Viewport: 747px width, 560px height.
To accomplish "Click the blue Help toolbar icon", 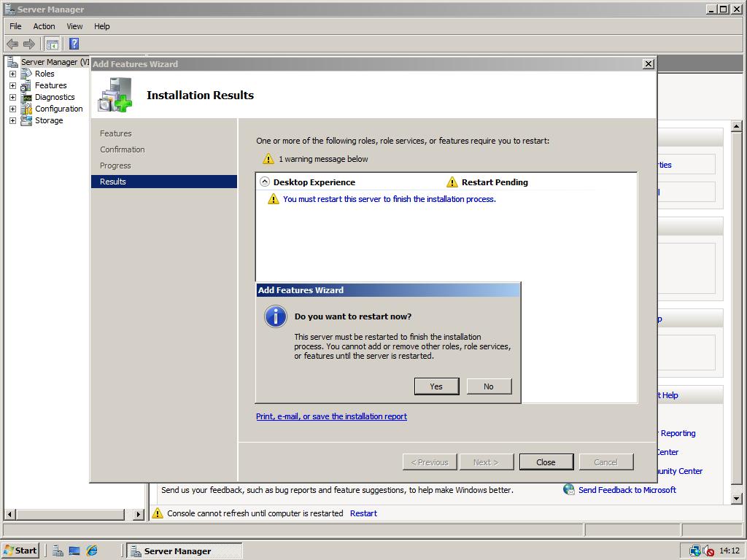I will 74,44.
